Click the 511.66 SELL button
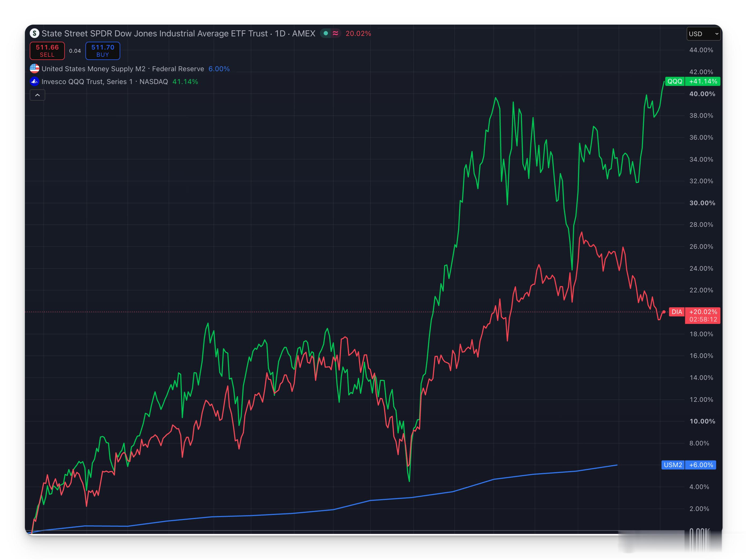Screen dimensions: 748x560 (47, 51)
